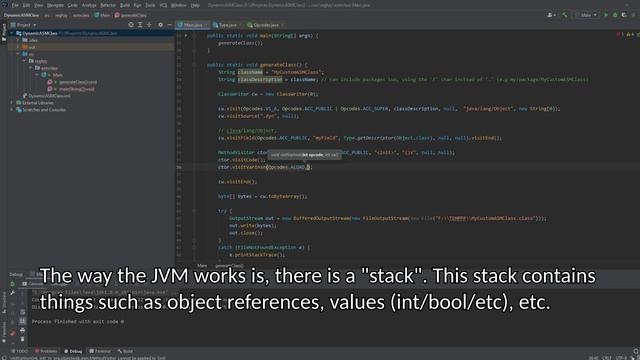Viewport: 640px width, 360px height.
Task: Click the Collapse All icon in Project panel
Action: click(x=149, y=25)
